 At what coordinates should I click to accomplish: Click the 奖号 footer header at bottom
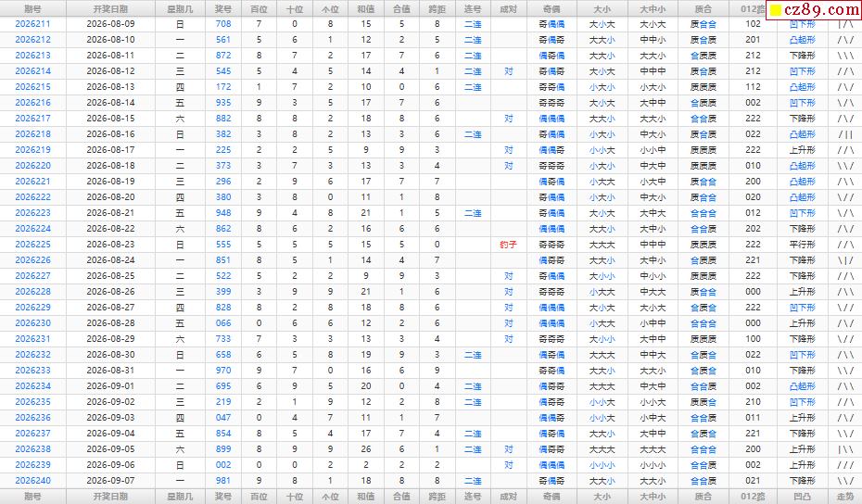(x=223, y=497)
